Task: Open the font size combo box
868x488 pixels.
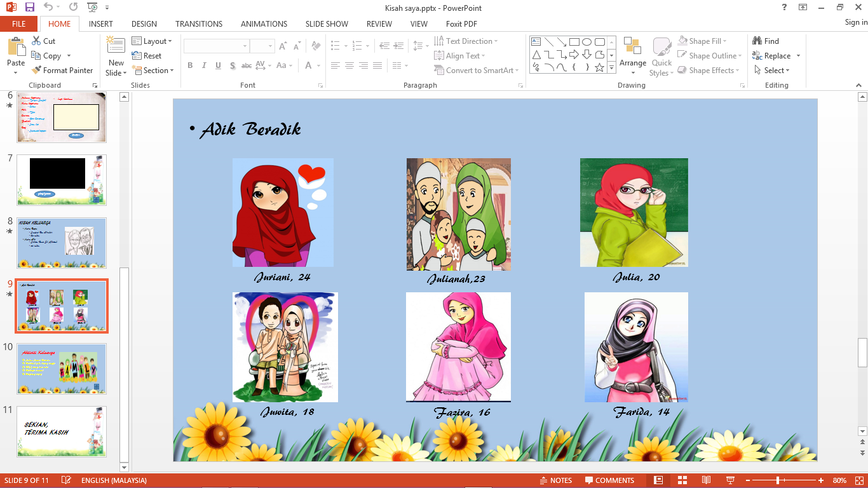Action: click(x=262, y=46)
